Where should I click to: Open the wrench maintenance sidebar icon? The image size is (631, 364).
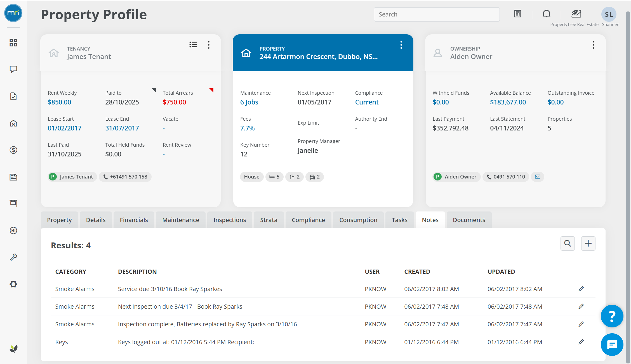coord(13,257)
